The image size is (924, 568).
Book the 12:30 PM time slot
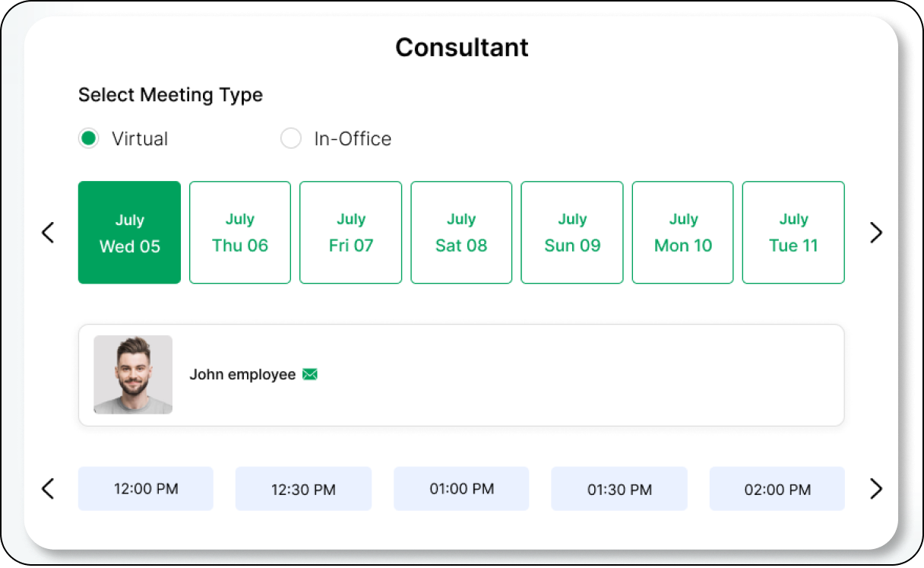pos(303,489)
